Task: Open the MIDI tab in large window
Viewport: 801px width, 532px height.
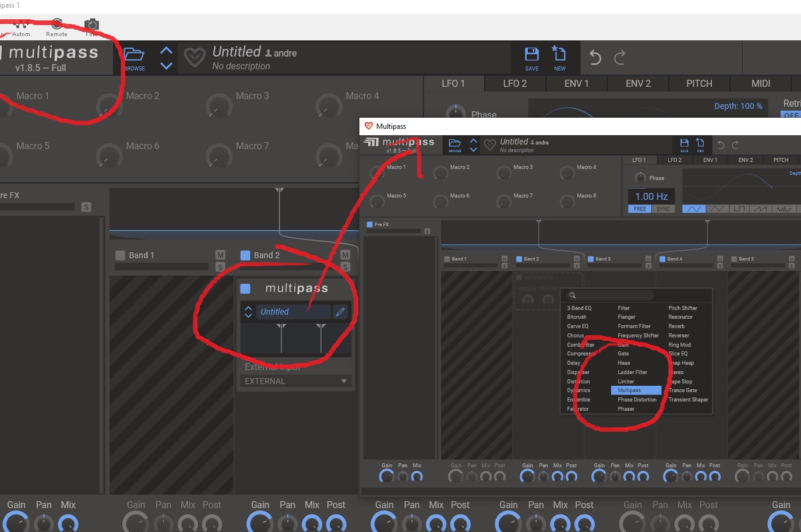Action: [761, 83]
